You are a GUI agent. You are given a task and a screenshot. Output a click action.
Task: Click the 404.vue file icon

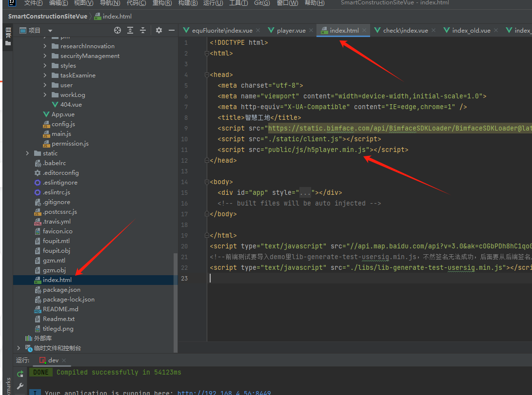55,105
